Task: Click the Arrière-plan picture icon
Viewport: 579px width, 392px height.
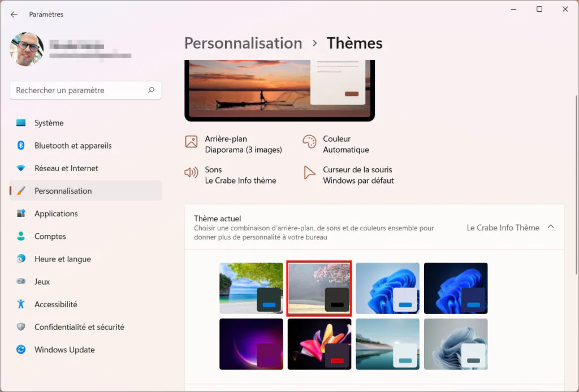Action: tap(191, 142)
